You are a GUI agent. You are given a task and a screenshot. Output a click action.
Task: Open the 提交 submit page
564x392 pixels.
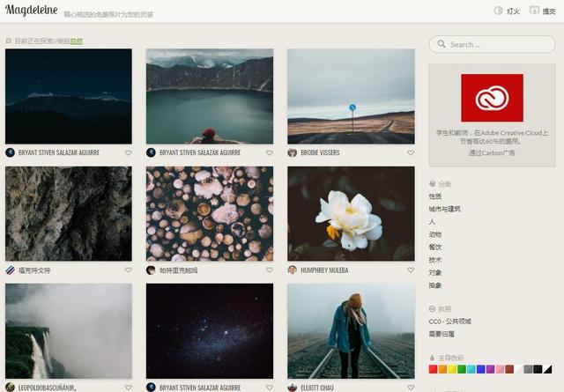(x=543, y=11)
